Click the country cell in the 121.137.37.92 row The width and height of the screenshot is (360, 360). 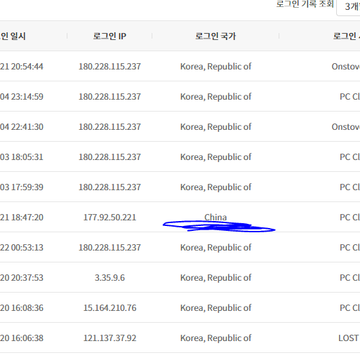pyautogui.click(x=216, y=338)
